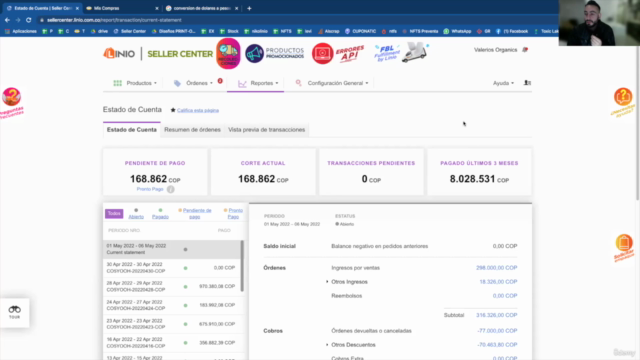Click the Preguntas frecuentes side icon
This screenshot has height=360, width=640.
click(x=11, y=102)
